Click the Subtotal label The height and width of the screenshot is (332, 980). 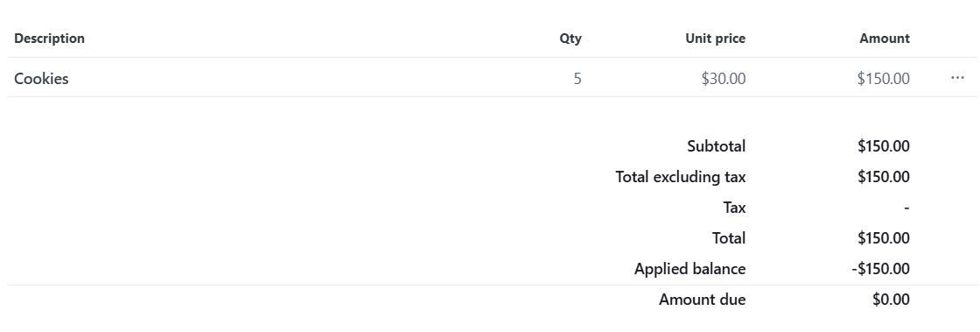point(717,145)
